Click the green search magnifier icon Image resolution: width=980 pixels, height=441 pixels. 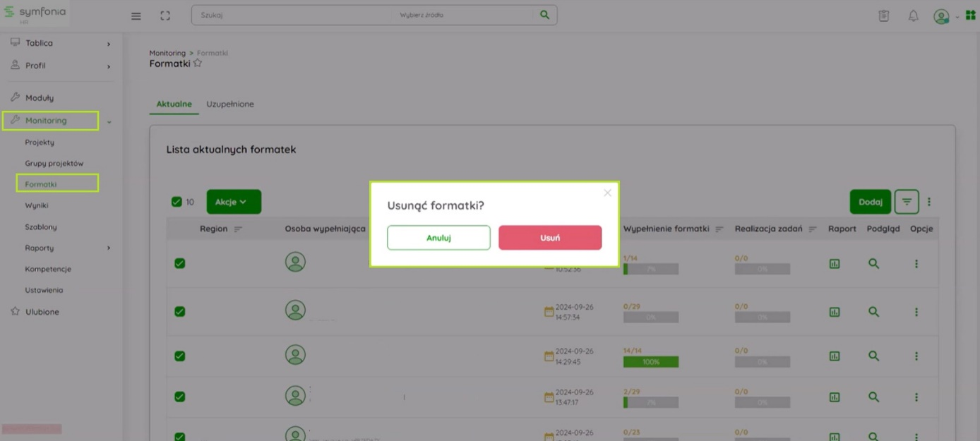coord(544,15)
